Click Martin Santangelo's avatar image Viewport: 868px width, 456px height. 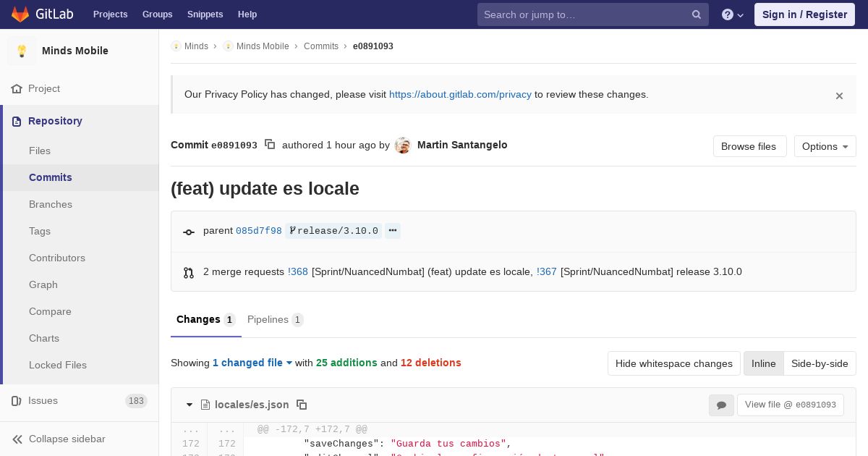403,145
